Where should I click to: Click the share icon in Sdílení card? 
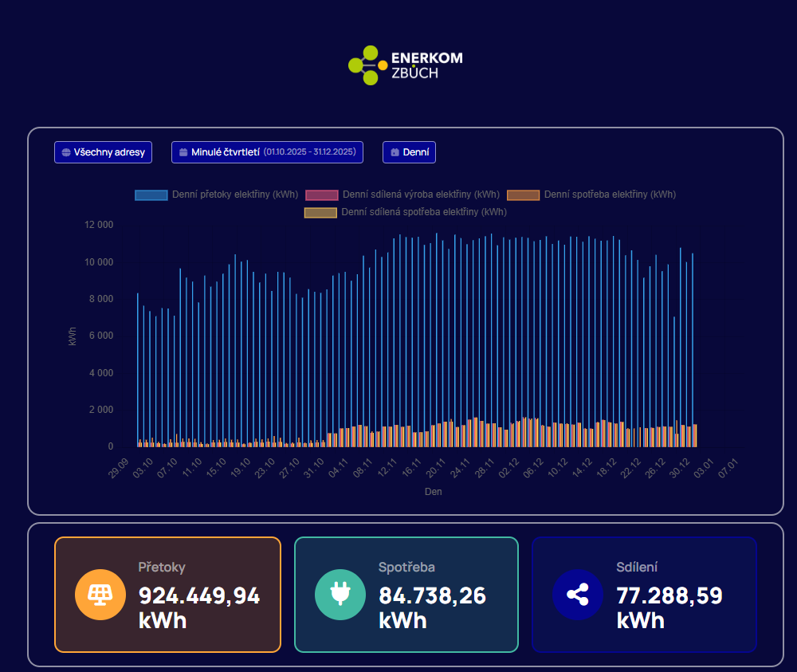[x=578, y=595]
